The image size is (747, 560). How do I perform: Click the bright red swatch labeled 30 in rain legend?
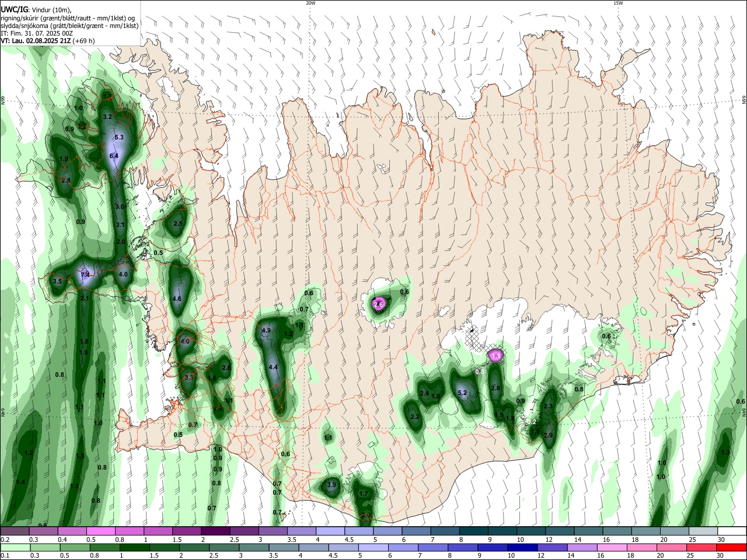(731, 547)
